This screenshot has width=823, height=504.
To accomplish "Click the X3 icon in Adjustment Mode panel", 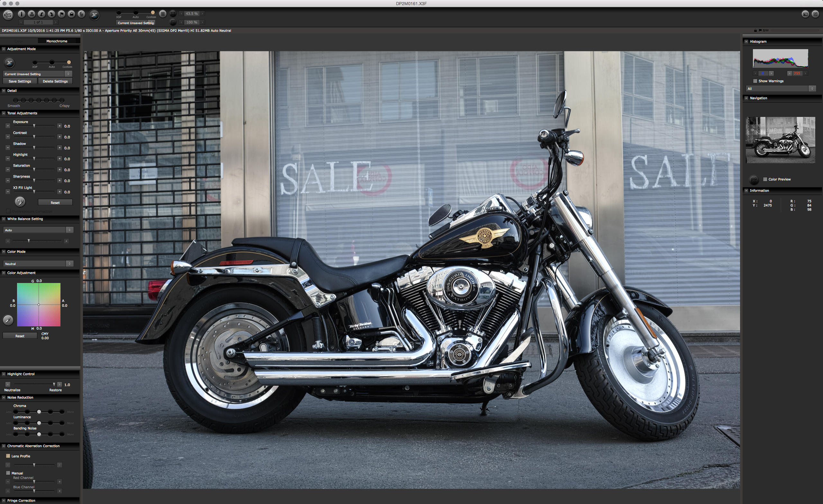I will pyautogui.click(x=9, y=62).
